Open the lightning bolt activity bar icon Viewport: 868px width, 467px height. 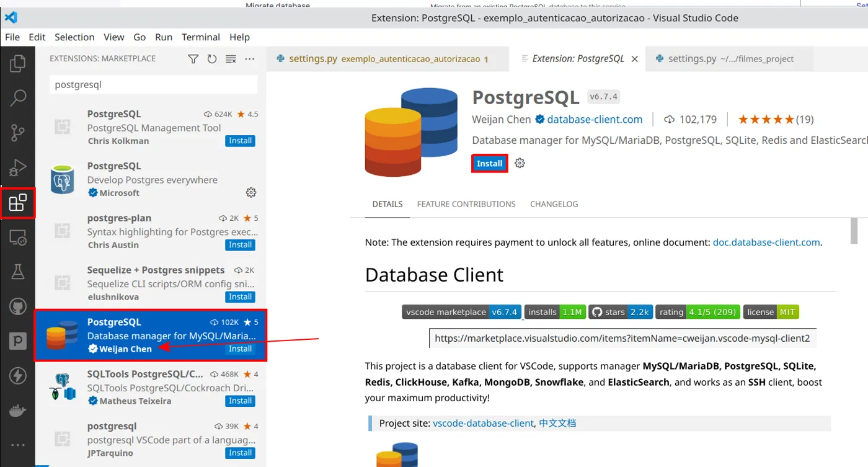pyautogui.click(x=18, y=376)
